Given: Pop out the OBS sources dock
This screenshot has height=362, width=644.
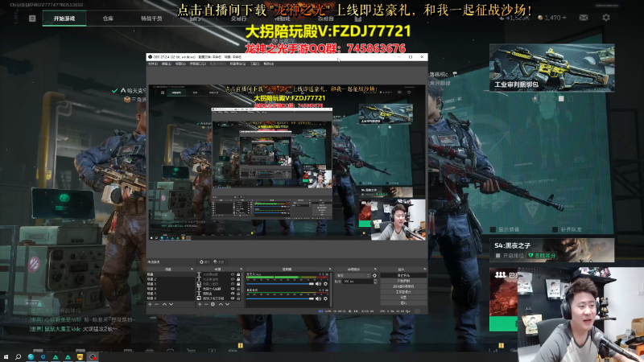Looking at the screenshot, I should (x=241, y=269).
